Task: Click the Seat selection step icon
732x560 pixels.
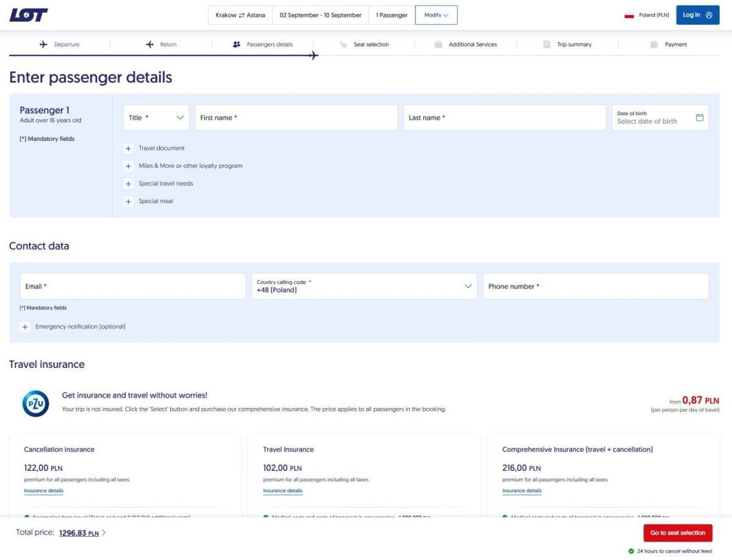Action: [x=343, y=45]
